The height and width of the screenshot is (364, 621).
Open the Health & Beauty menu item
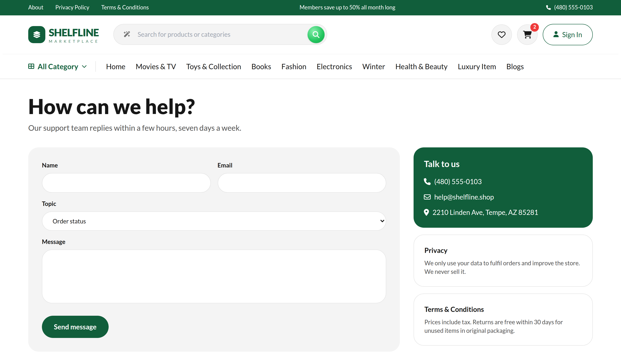click(421, 66)
